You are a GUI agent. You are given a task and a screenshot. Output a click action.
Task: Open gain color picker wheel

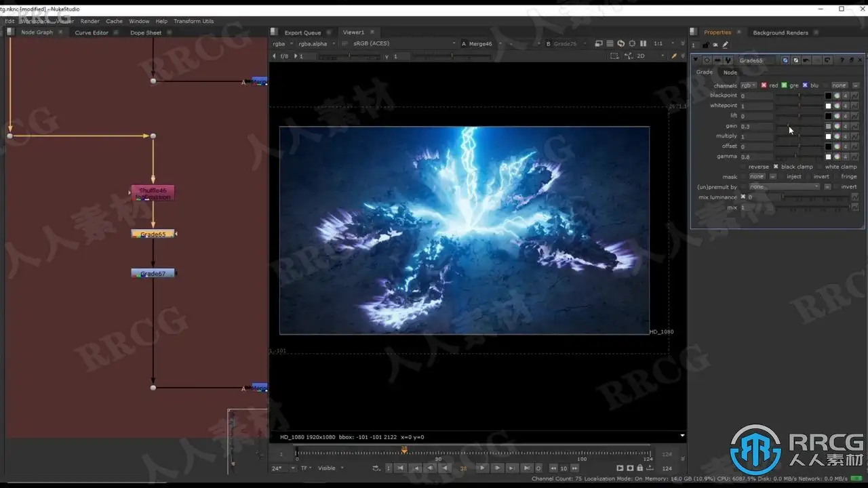[837, 126]
